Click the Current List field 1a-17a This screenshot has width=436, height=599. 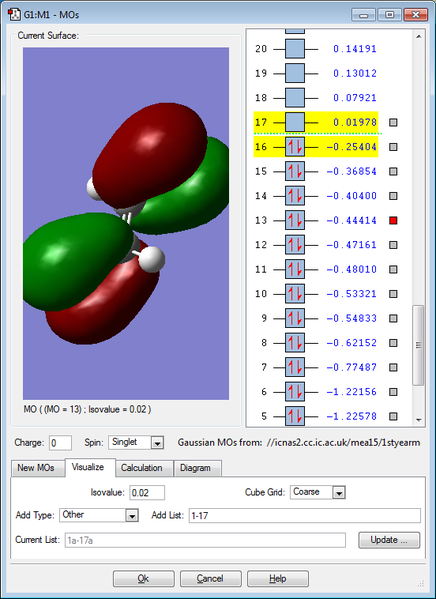(205, 540)
